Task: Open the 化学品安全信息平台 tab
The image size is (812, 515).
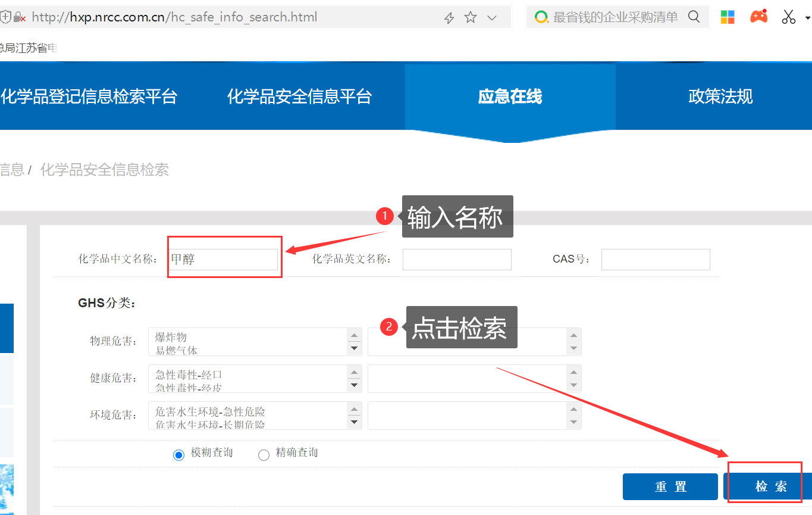Action: point(300,96)
